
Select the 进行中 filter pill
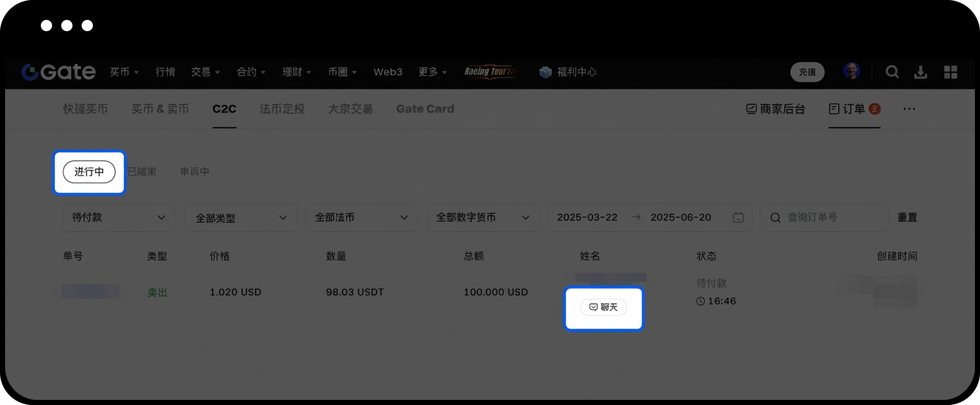89,172
